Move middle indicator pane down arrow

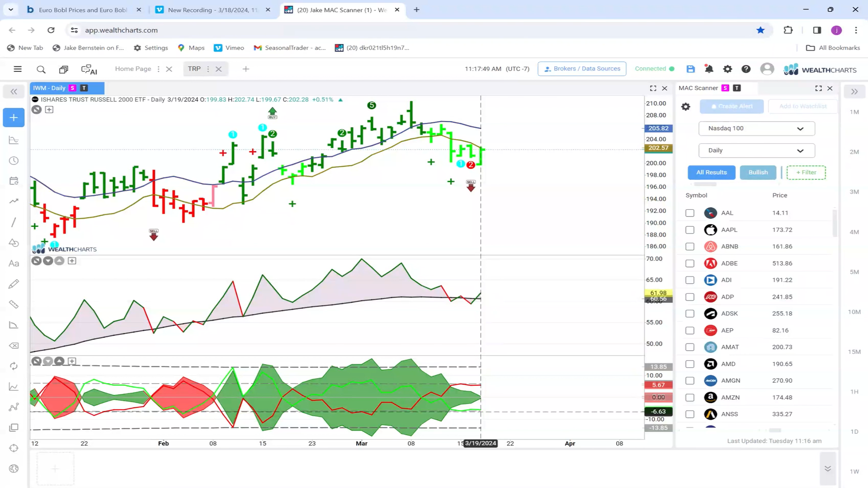click(x=48, y=261)
